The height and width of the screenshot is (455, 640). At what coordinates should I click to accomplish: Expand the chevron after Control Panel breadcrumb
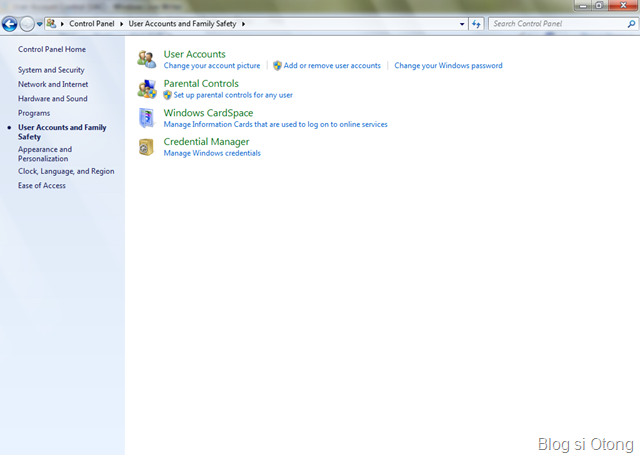click(x=121, y=24)
